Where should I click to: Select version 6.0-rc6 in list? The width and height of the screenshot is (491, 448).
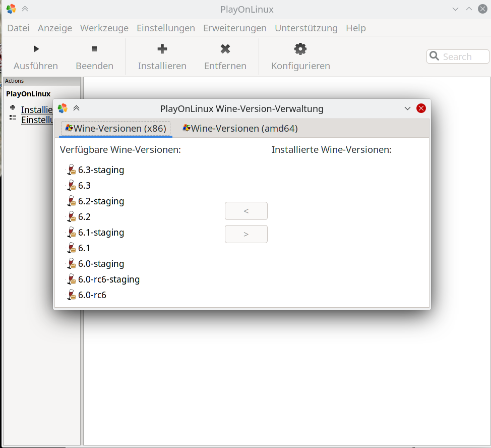92,295
